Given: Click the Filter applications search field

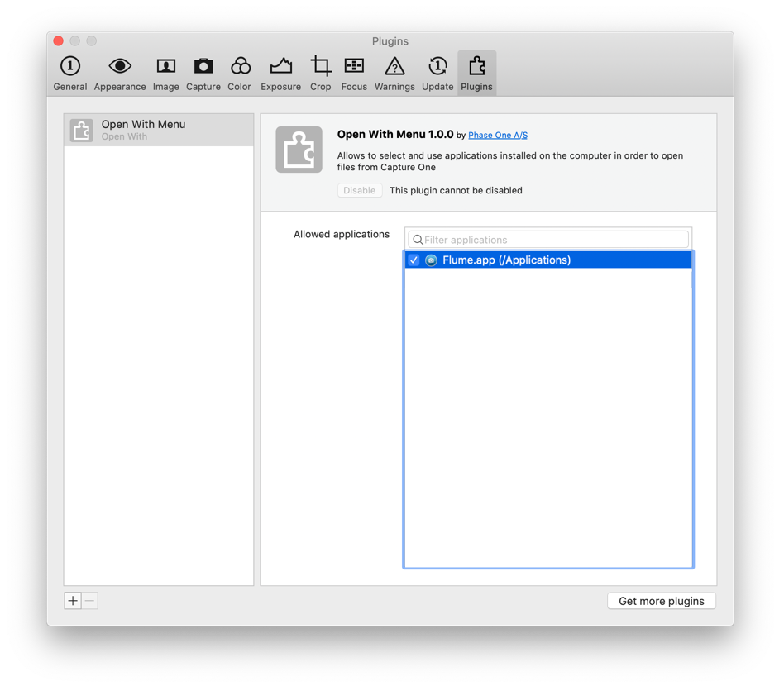Looking at the screenshot, I should [x=548, y=240].
